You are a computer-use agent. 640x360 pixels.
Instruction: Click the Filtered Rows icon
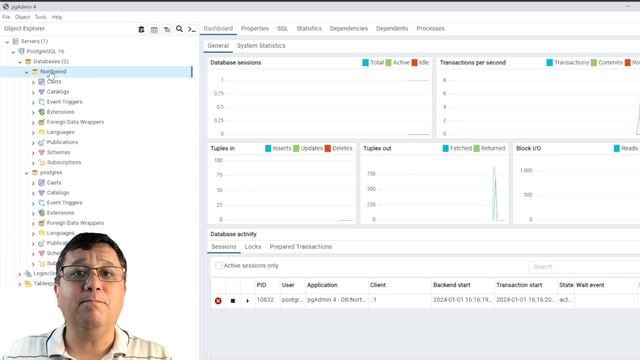(167, 29)
